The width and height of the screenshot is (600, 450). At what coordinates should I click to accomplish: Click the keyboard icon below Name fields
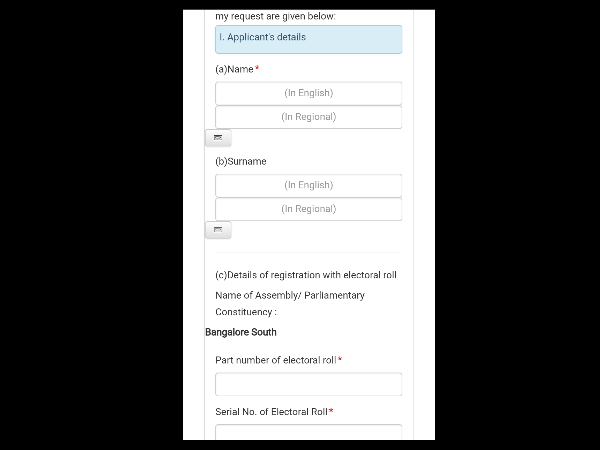tap(218, 138)
